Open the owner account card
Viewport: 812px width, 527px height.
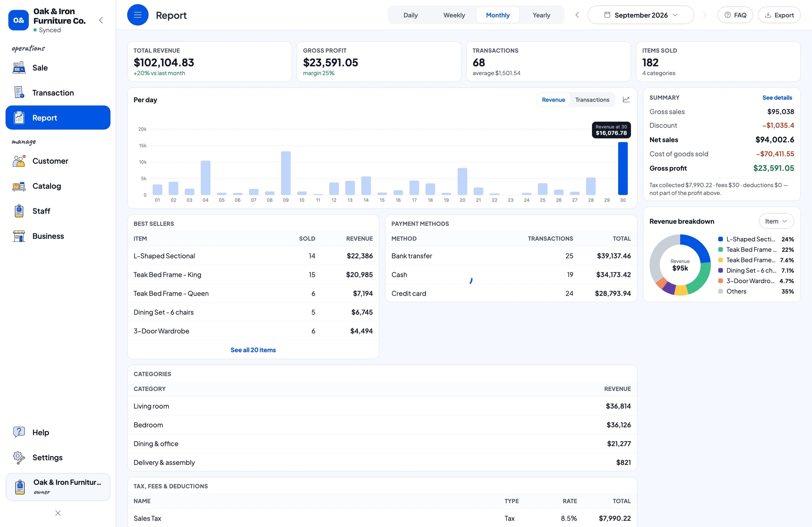coord(58,487)
